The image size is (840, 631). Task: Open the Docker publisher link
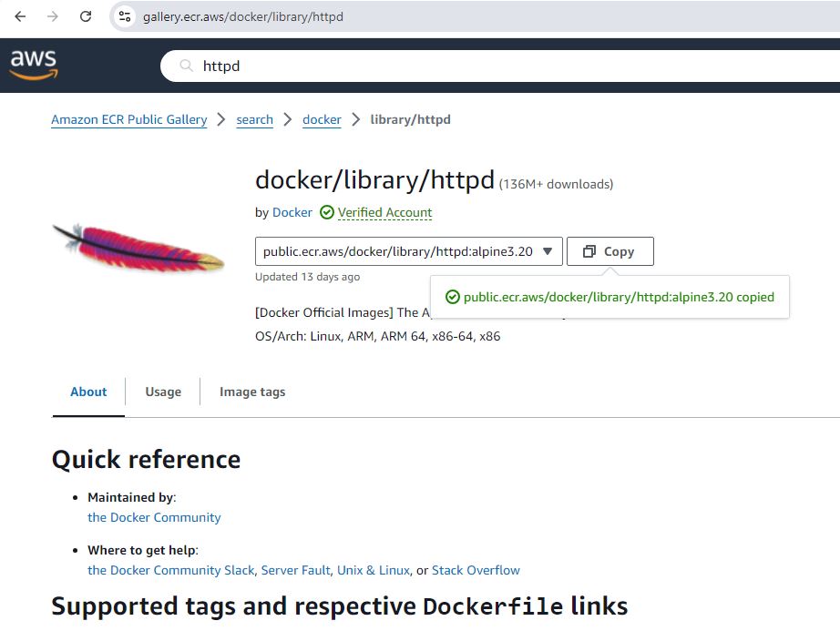[x=292, y=212]
